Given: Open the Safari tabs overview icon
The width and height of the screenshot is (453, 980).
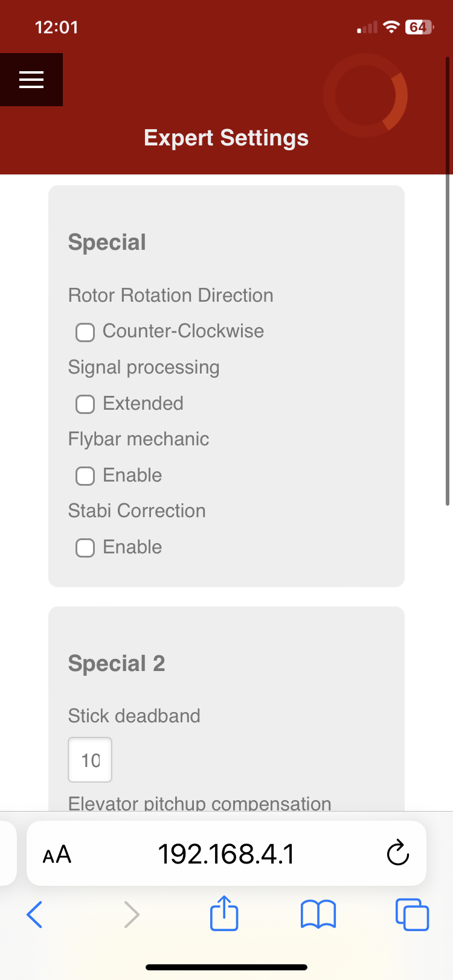Looking at the screenshot, I should (x=412, y=914).
